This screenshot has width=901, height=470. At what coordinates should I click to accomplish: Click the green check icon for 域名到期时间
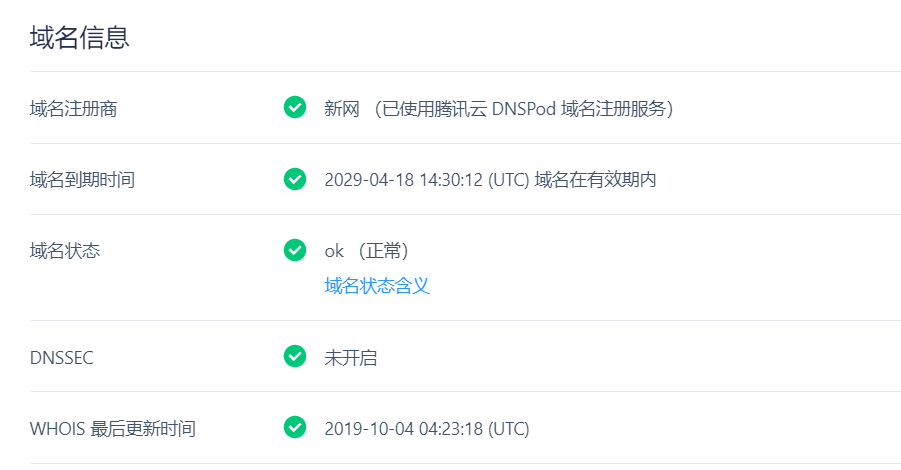(295, 179)
